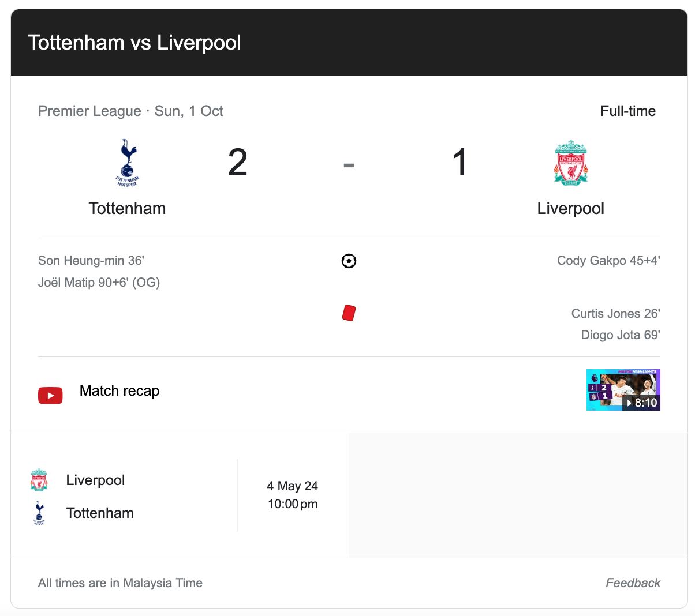
Task: Click the Tottenham Hotspur crest logo
Action: pos(126,162)
